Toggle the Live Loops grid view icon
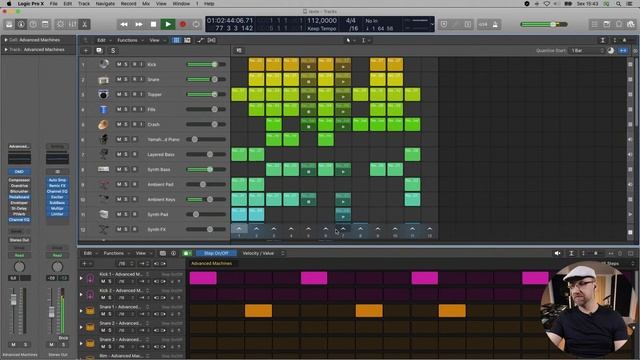Screen dimensions: 640x360 (176, 40)
